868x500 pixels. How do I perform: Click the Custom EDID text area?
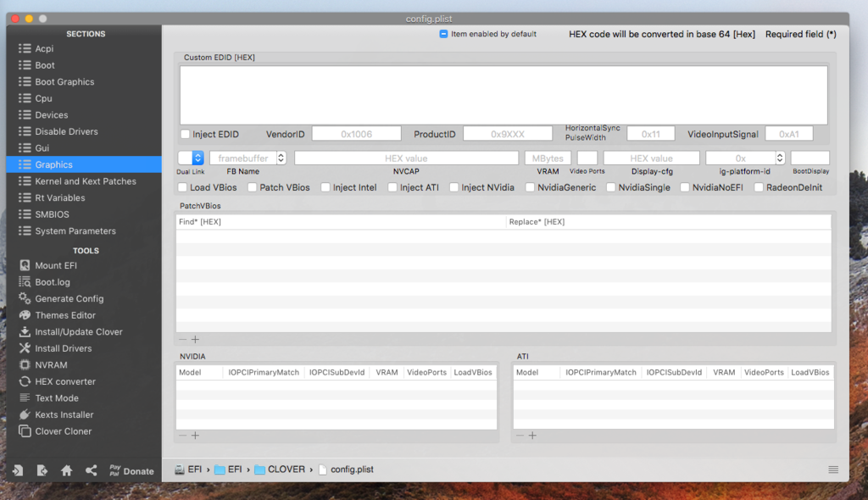pyautogui.click(x=504, y=95)
